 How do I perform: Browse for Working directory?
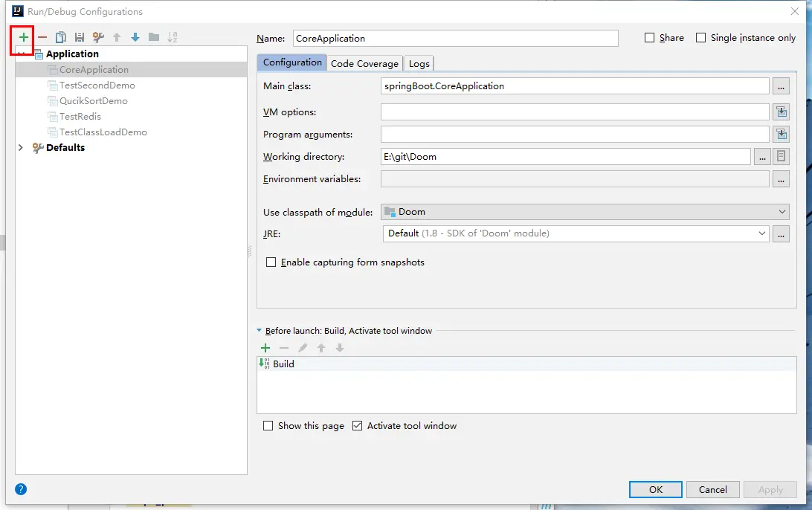click(x=761, y=156)
